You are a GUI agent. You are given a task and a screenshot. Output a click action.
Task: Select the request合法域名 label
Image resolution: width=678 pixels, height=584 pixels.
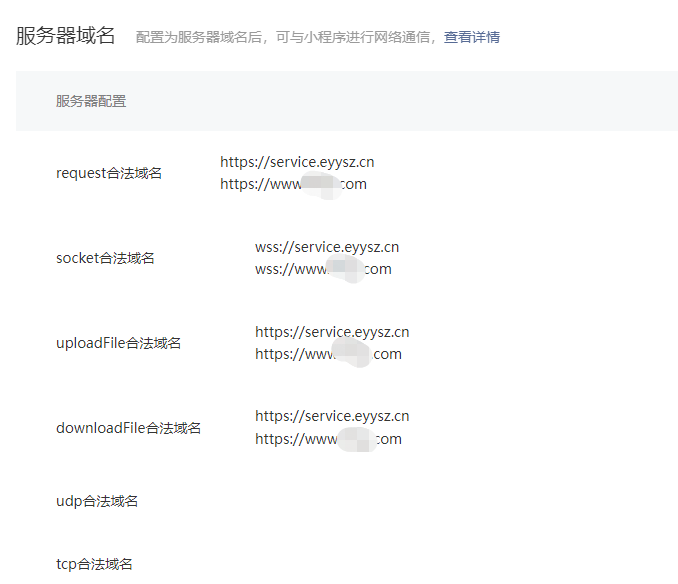[109, 173]
